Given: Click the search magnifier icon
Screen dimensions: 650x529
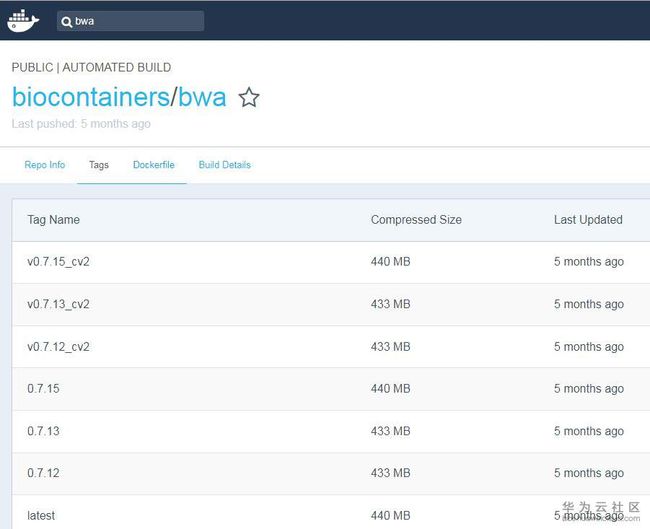Looking at the screenshot, I should (66, 22).
